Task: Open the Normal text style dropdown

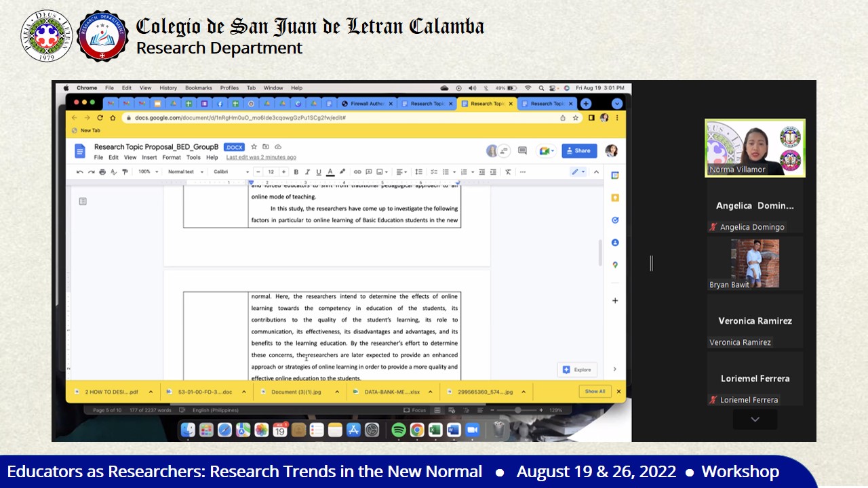Action: coord(186,172)
